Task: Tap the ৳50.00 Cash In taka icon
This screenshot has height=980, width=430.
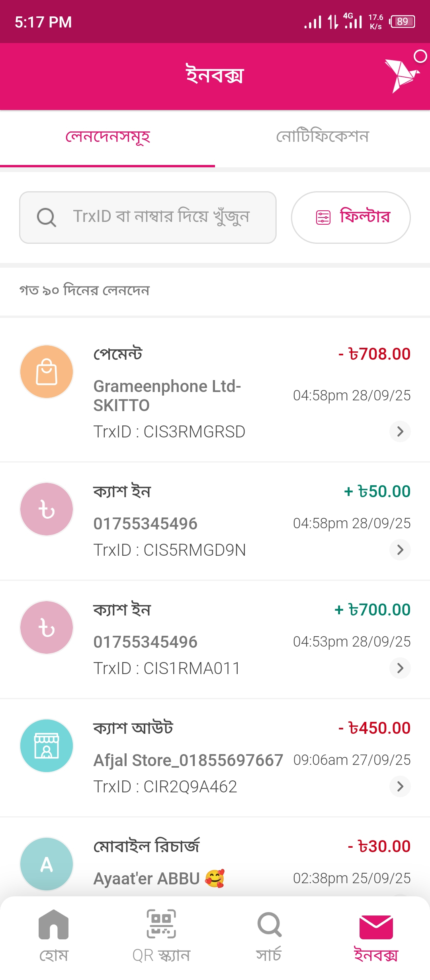Action: click(47, 509)
